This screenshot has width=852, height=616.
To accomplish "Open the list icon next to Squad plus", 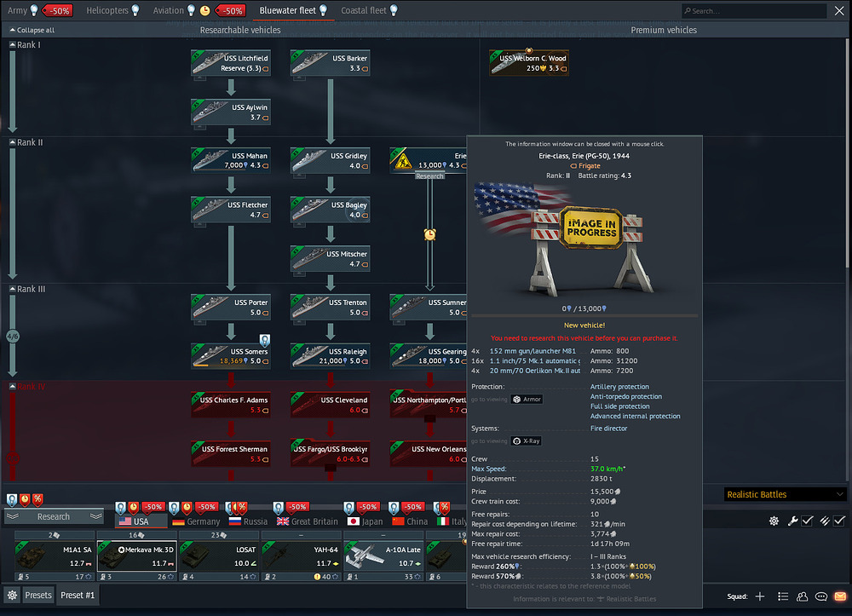I will click(783, 596).
